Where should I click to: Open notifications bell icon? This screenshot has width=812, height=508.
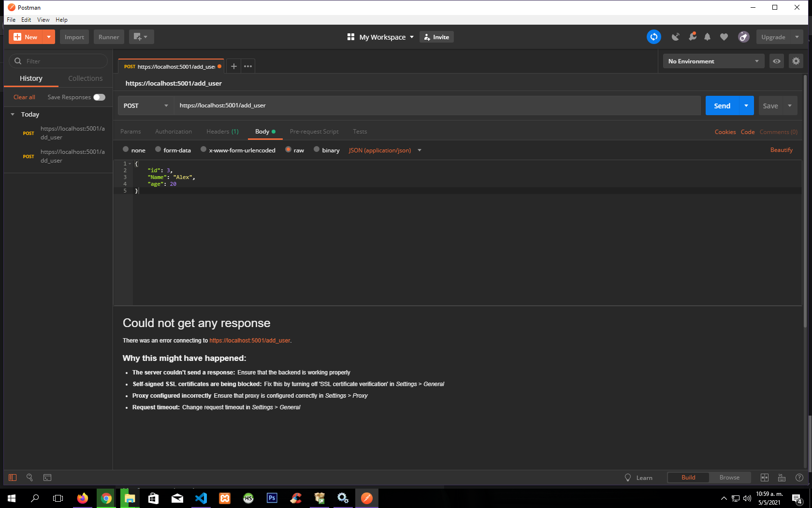coord(707,37)
